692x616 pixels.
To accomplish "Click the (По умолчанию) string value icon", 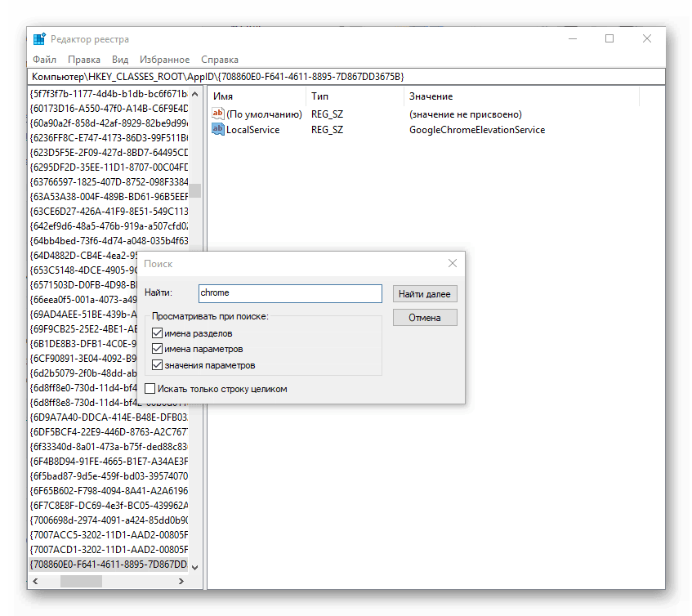I will [x=218, y=114].
